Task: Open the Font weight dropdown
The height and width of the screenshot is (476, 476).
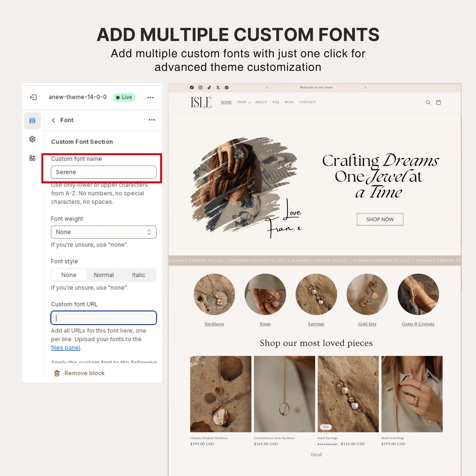Action: tap(103, 232)
